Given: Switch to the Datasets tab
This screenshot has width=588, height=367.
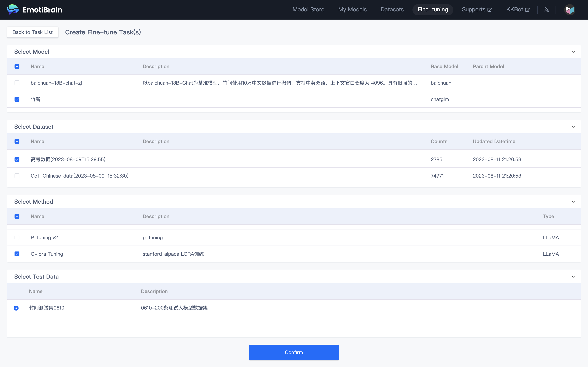Looking at the screenshot, I should tap(392, 10).
